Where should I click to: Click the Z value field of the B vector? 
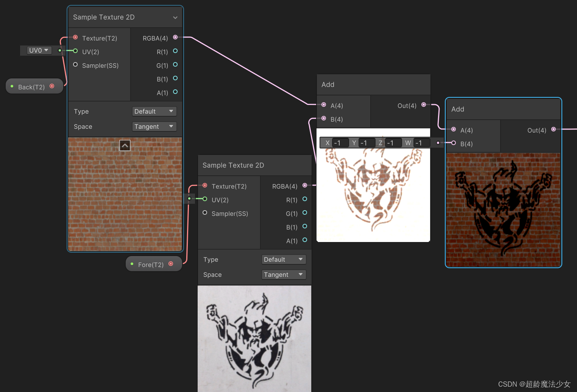point(393,143)
